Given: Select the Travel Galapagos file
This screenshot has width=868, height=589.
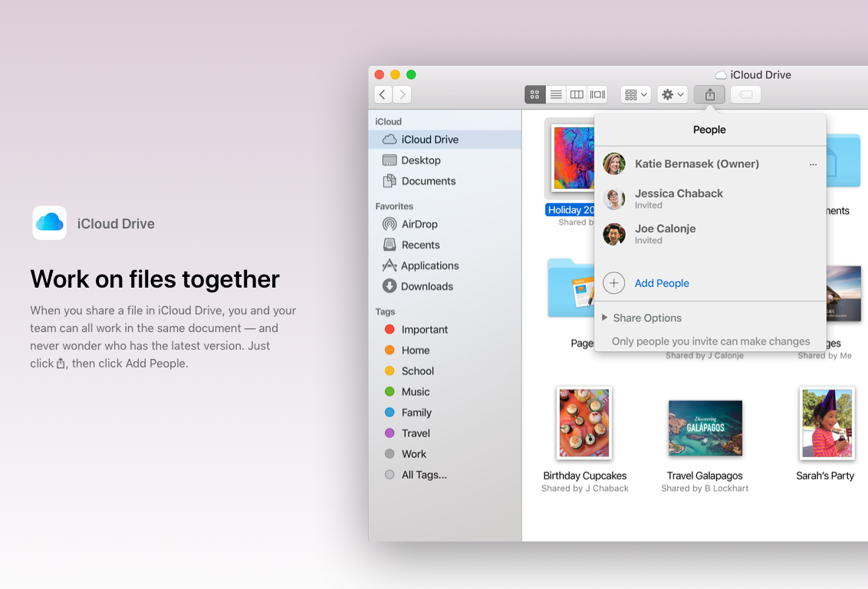Looking at the screenshot, I should (x=705, y=428).
